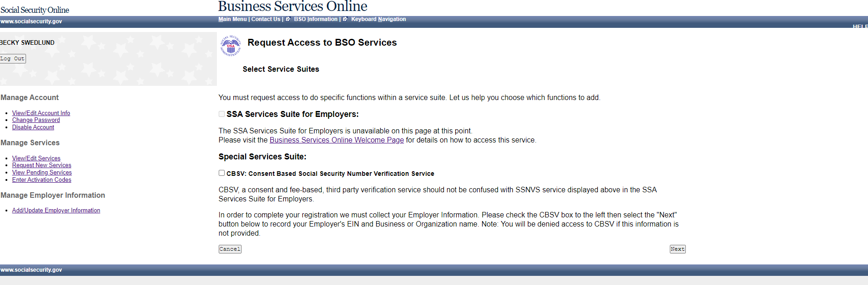Follow the Business Services Online Welcome Page link
Screen dimensions: 868x285
click(337, 140)
